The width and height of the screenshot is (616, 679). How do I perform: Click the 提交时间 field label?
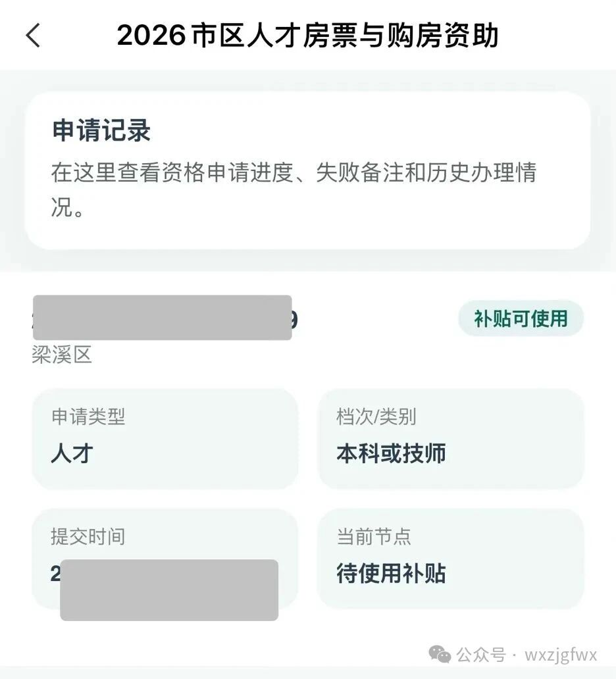point(88,536)
